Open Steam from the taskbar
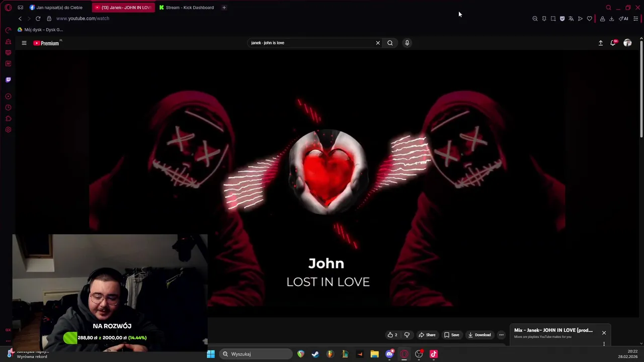Viewport: 644px width, 362px height. pyautogui.click(x=315, y=354)
